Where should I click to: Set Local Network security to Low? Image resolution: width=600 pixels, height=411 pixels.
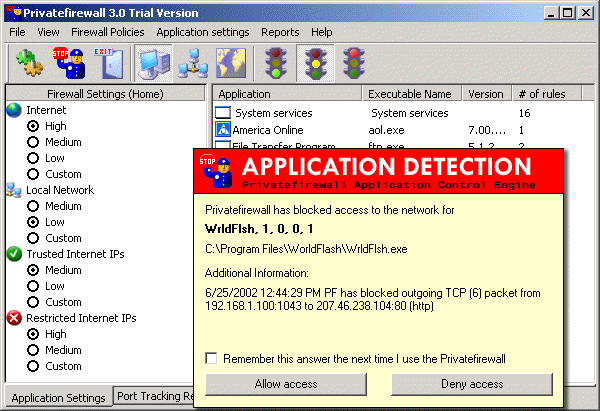[x=33, y=222]
